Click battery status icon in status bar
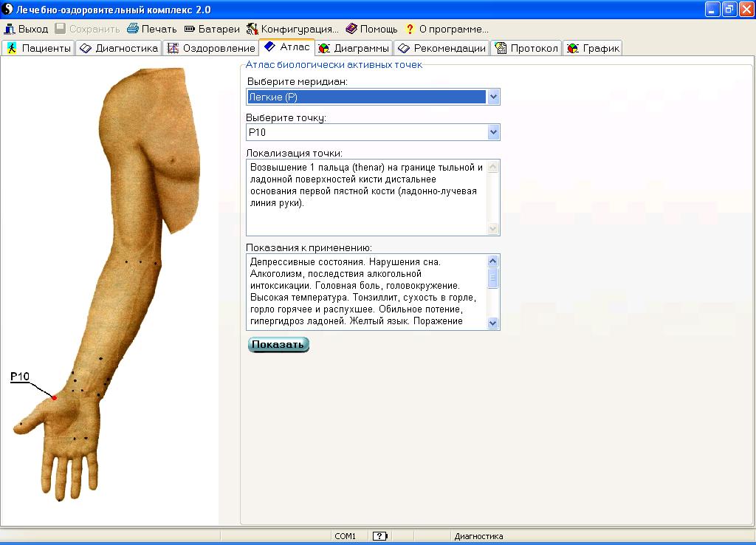The image size is (756, 545). [380, 536]
